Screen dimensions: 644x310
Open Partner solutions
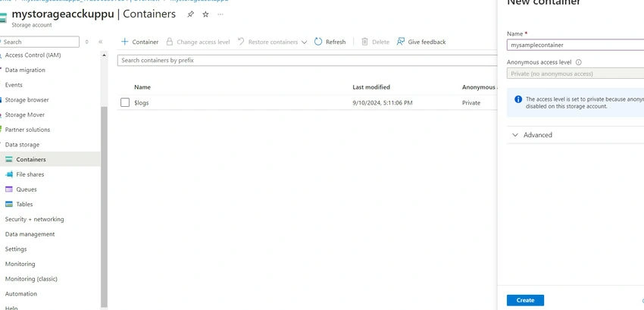pyautogui.click(x=27, y=130)
